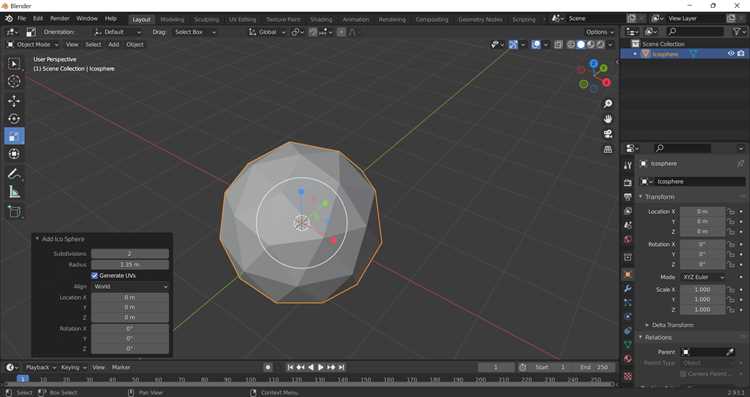Activate the Rotate tool
The image size is (750, 397).
pos(14,118)
